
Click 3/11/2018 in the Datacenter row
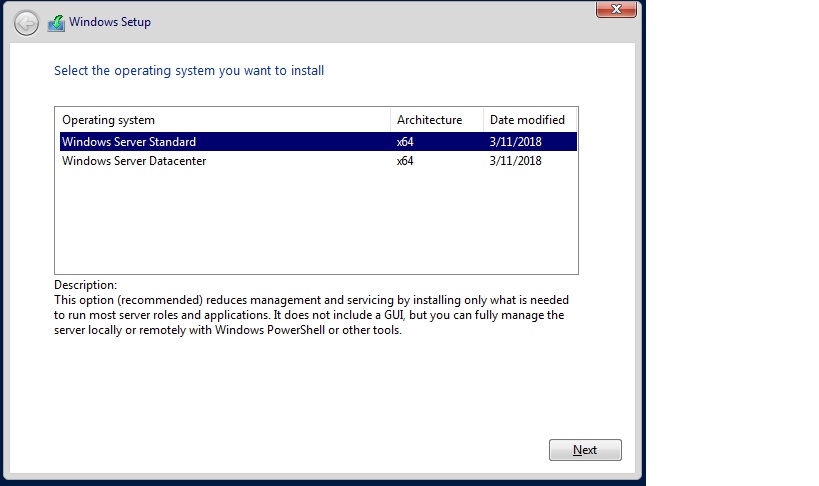[516, 161]
